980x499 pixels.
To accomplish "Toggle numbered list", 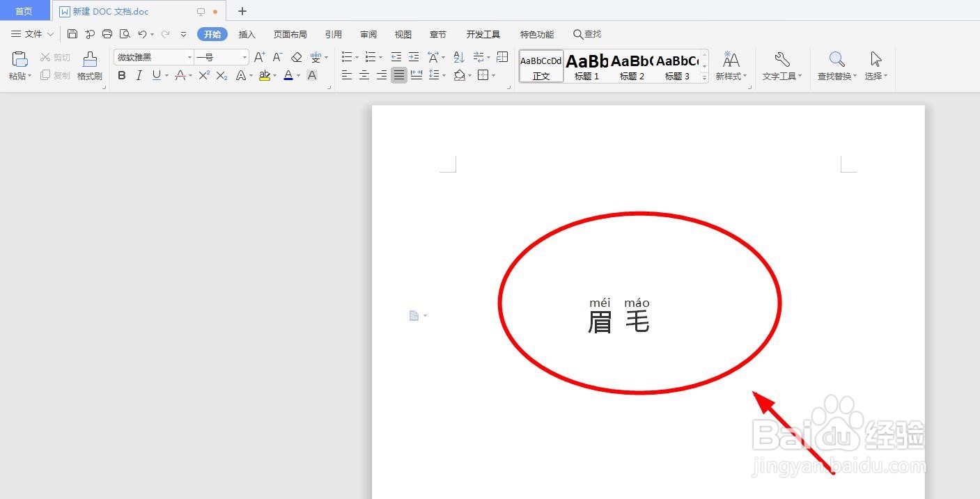I will pos(371,57).
